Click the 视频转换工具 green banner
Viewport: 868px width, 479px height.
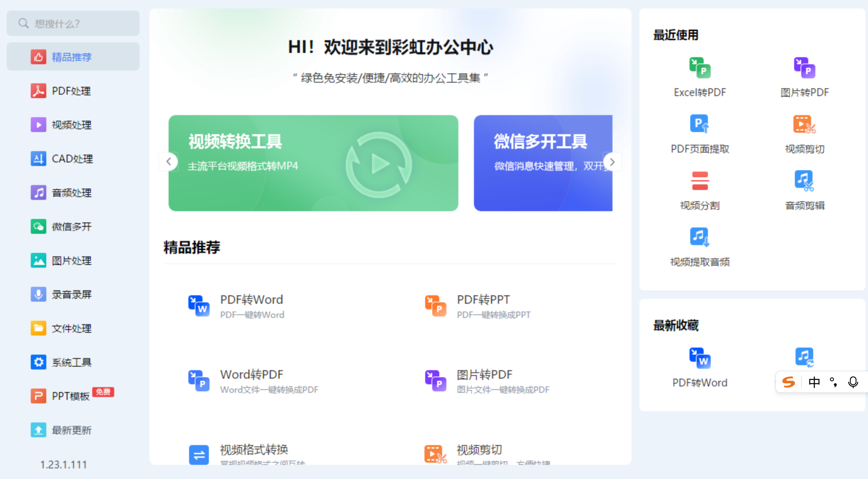point(313,163)
